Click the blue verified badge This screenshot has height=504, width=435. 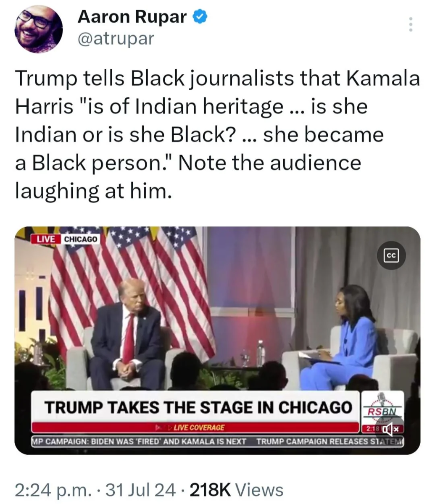199,17
